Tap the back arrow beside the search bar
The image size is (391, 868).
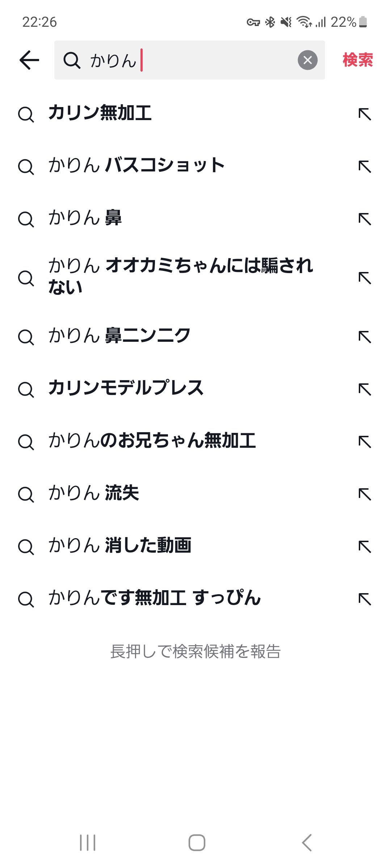(x=29, y=60)
